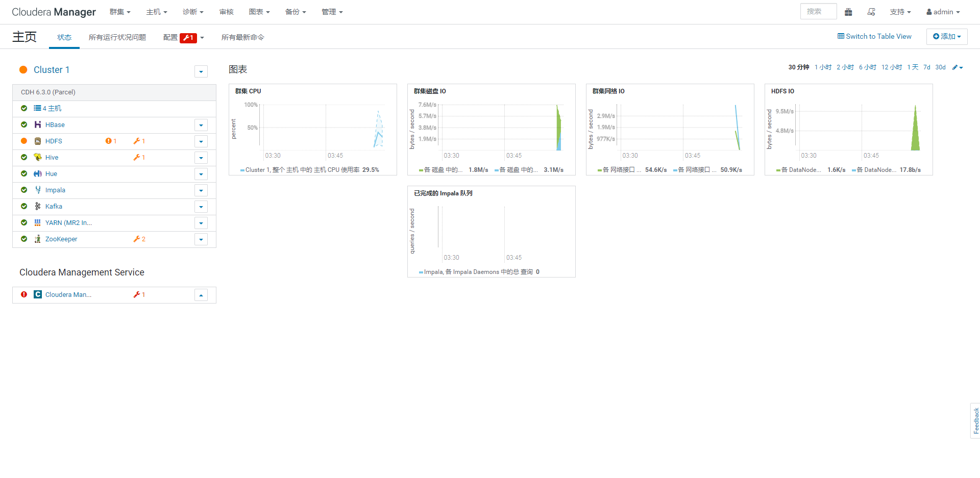Click the ZooKeeper service icon
This screenshot has height=478, width=980.
point(38,239)
